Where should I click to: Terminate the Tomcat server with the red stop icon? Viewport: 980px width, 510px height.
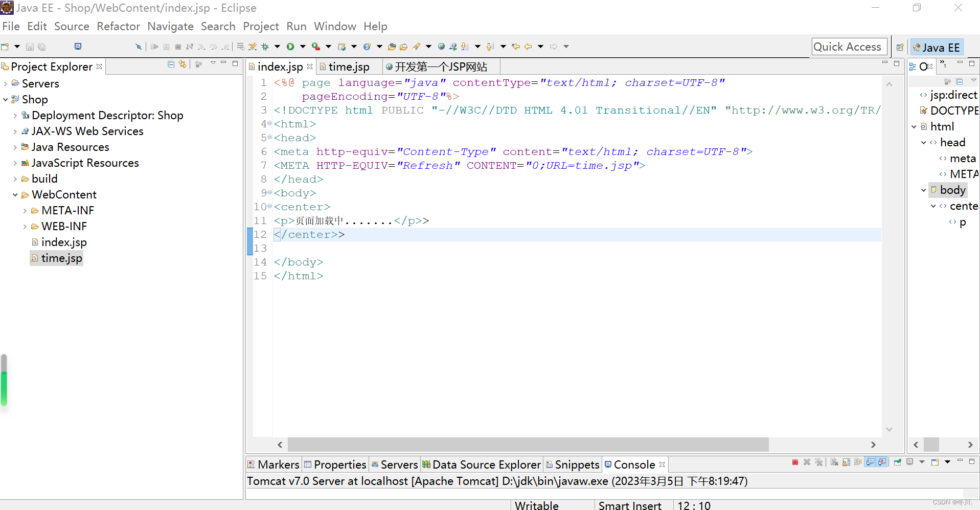click(795, 462)
